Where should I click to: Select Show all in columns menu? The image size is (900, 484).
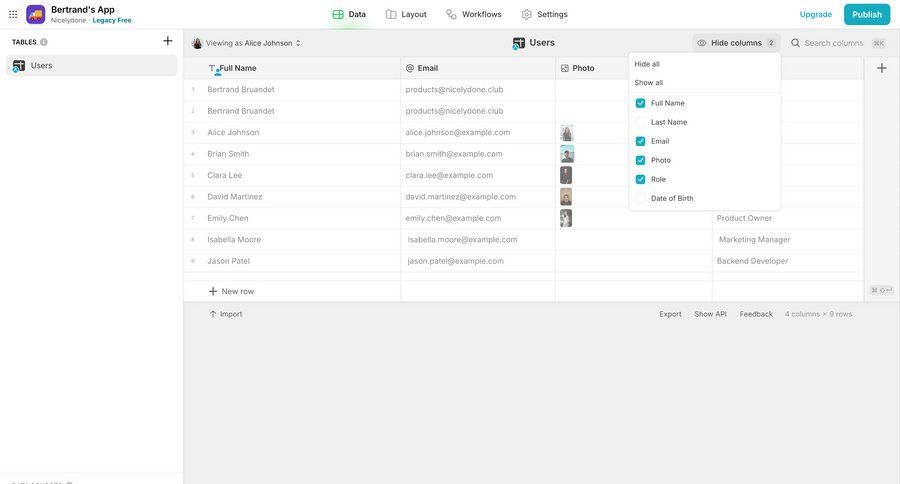(x=649, y=83)
